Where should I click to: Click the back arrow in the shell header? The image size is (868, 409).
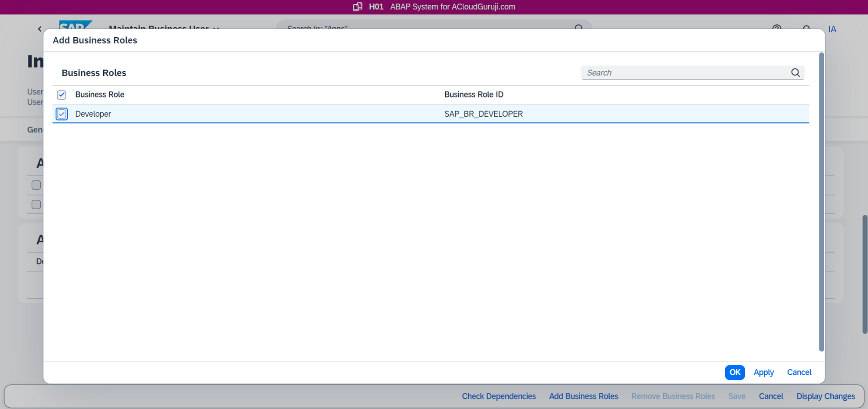point(40,29)
